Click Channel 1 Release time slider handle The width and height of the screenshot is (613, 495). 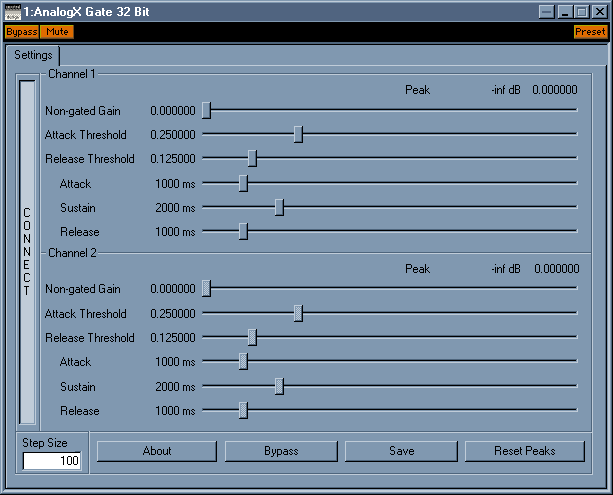click(243, 231)
